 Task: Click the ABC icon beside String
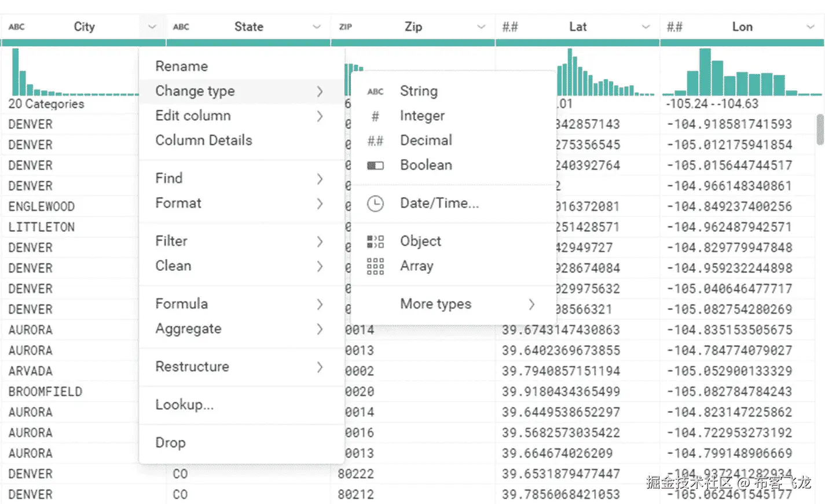point(375,91)
